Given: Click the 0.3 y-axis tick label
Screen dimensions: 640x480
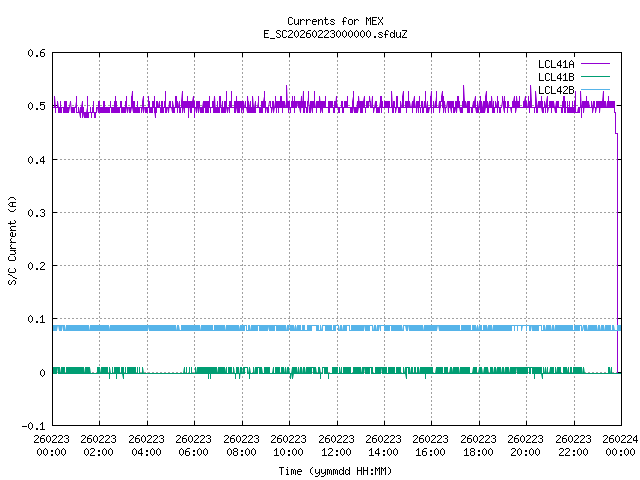Looking at the screenshot, I should [x=35, y=213].
